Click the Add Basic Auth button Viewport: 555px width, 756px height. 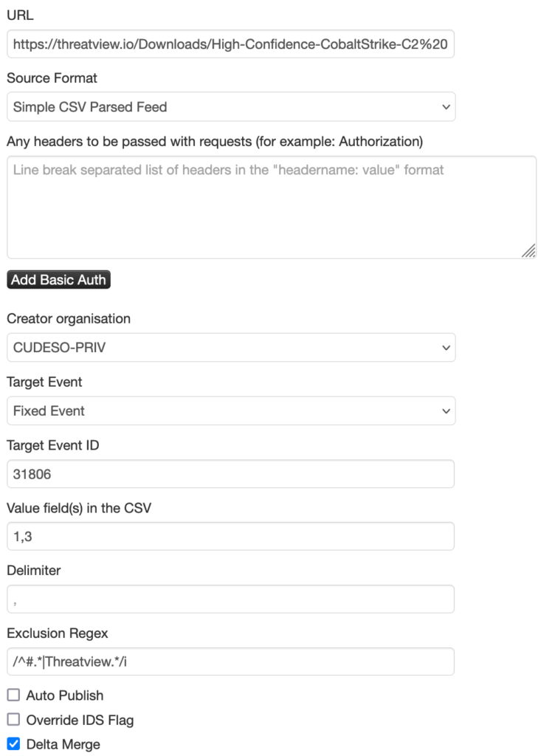[x=58, y=281]
